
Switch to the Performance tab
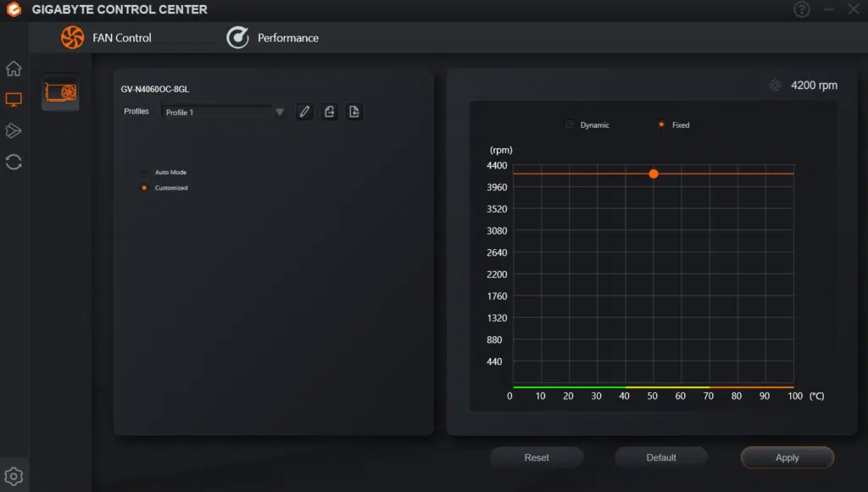[x=272, y=37]
